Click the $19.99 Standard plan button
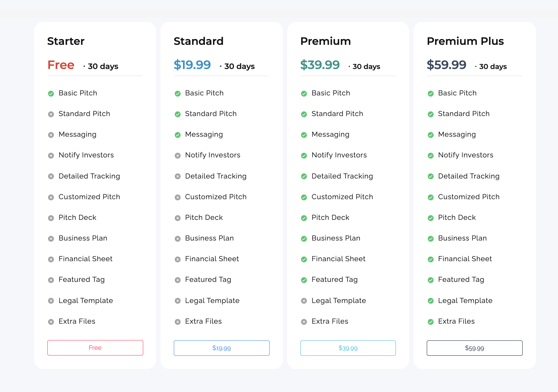558x392 pixels. point(221,348)
